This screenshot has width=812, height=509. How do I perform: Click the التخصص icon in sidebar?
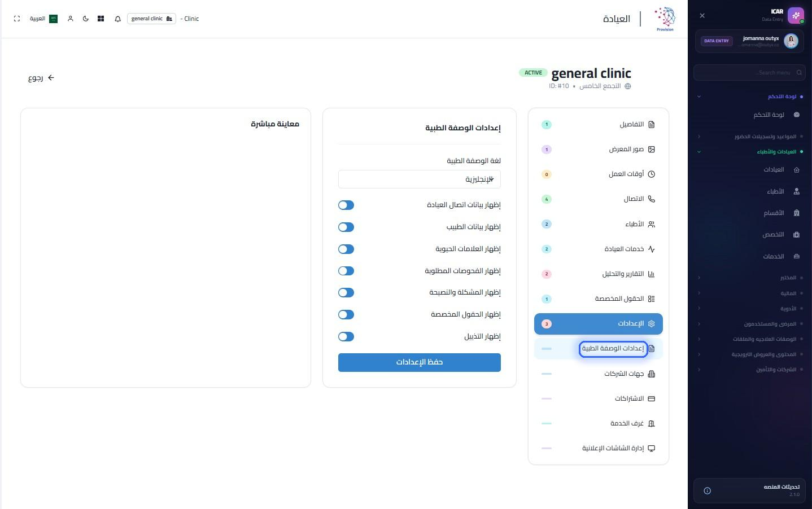(797, 235)
